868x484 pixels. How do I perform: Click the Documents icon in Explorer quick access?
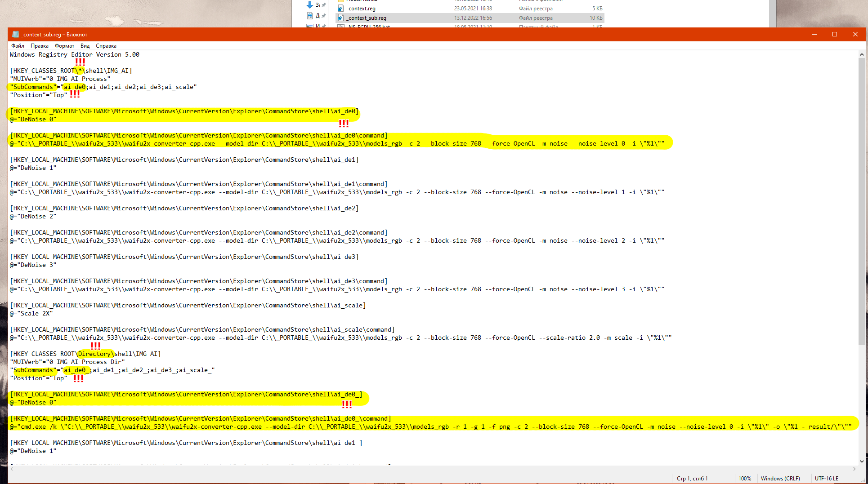310,16
